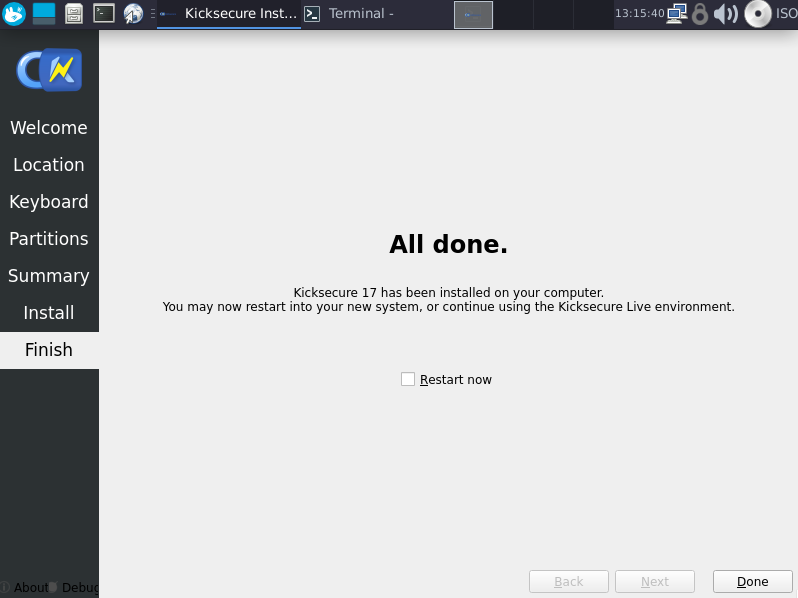Image resolution: width=798 pixels, height=598 pixels.
Task: Switch to Terminal window in taskbar
Action: click(350, 14)
